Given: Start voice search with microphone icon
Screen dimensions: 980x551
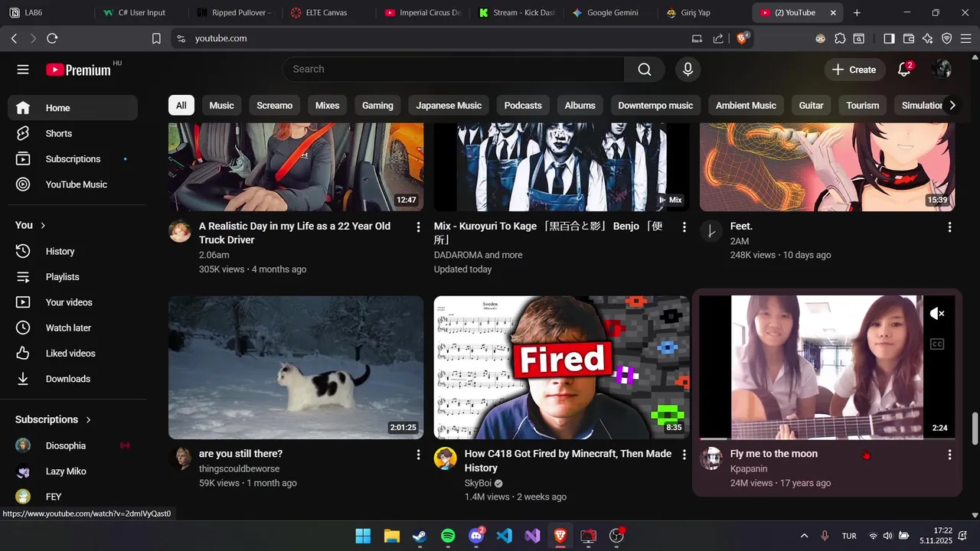Looking at the screenshot, I should (x=688, y=70).
